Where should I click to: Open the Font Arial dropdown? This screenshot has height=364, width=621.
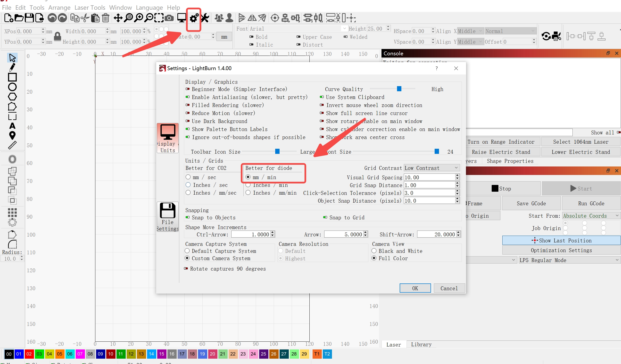tap(298, 29)
